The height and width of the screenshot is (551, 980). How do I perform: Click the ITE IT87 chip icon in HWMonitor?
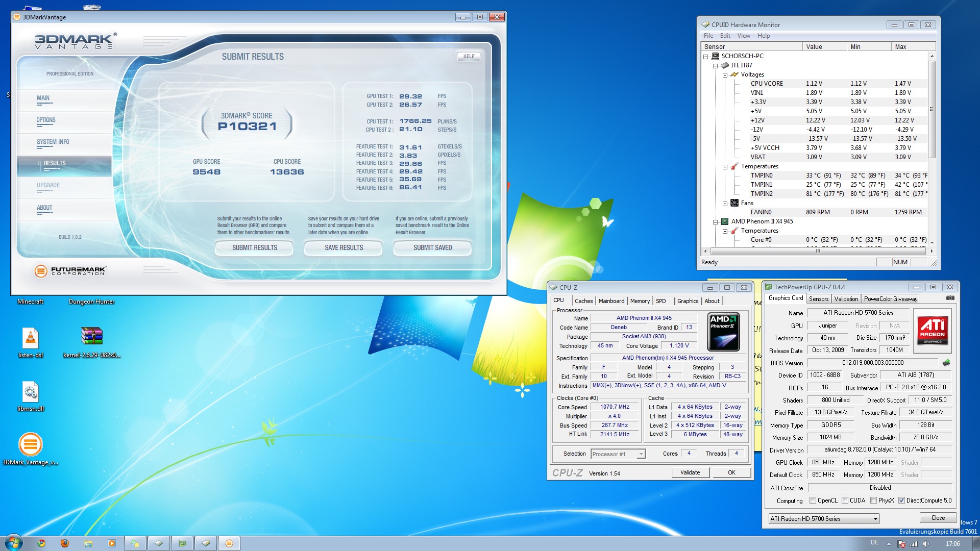(725, 65)
